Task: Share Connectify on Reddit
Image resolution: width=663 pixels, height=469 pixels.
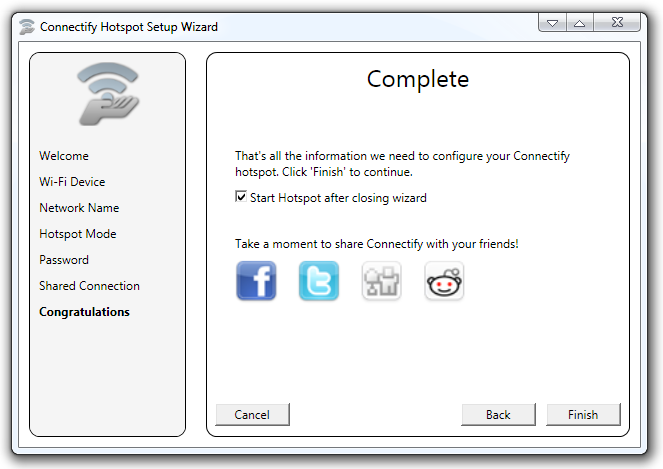Action: (x=444, y=280)
